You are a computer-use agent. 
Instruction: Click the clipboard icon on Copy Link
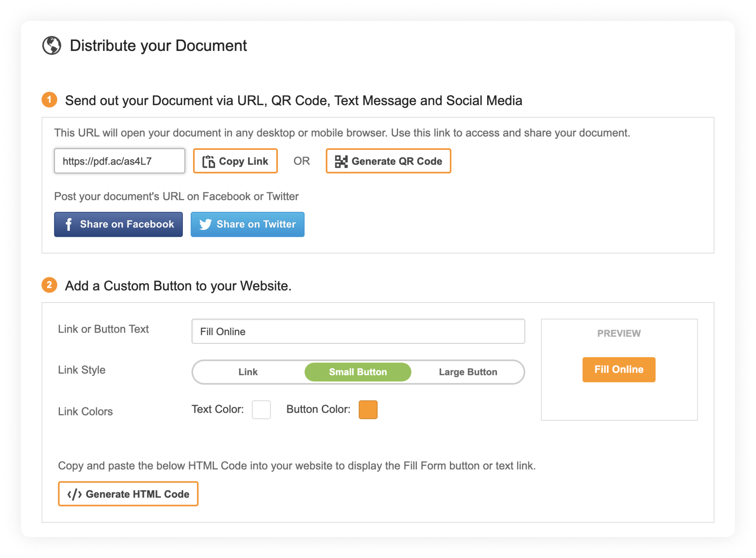208,161
